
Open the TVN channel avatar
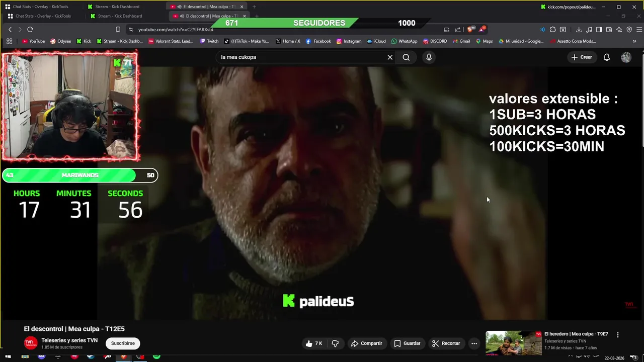click(31, 343)
